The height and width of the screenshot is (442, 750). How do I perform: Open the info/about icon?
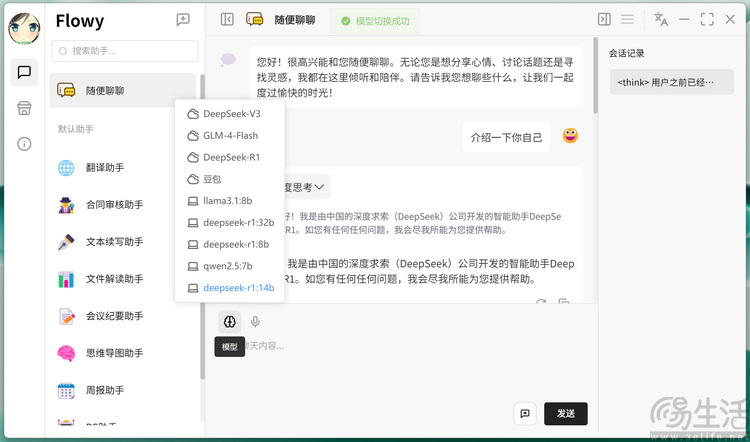24,144
